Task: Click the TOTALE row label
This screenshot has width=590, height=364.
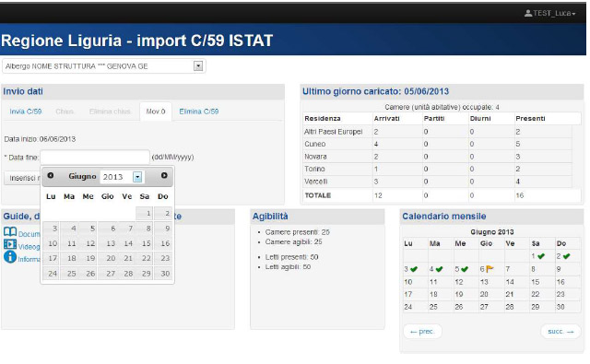Action: [317, 195]
